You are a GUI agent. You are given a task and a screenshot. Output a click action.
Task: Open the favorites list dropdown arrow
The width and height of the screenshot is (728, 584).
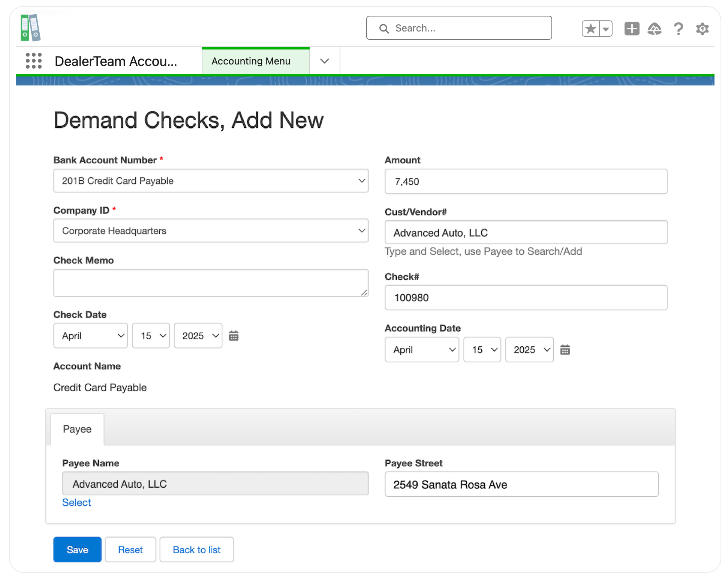point(606,28)
